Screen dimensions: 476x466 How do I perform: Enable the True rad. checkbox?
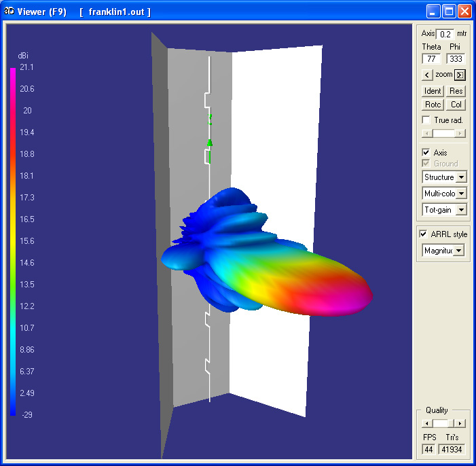(x=426, y=120)
